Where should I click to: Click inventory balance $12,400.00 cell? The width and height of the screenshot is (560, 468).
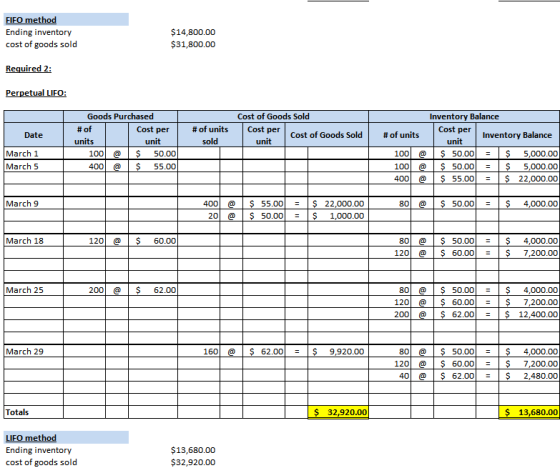click(529, 314)
